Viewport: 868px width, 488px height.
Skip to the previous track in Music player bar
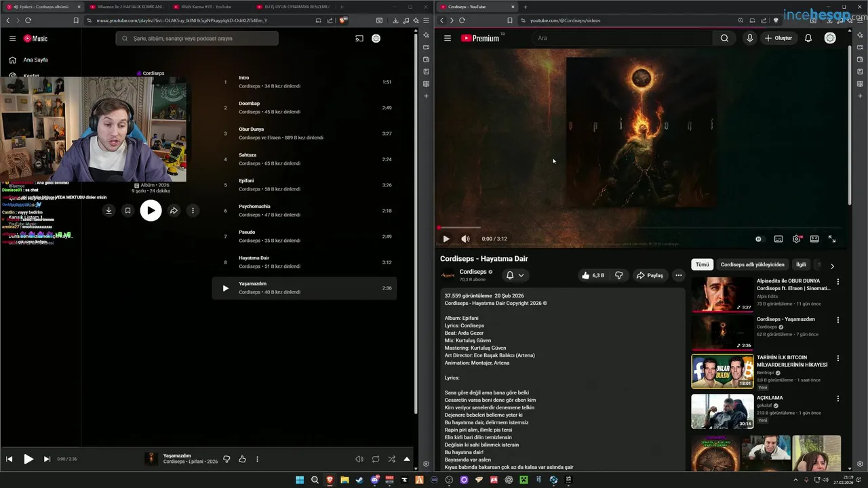tap(9, 459)
